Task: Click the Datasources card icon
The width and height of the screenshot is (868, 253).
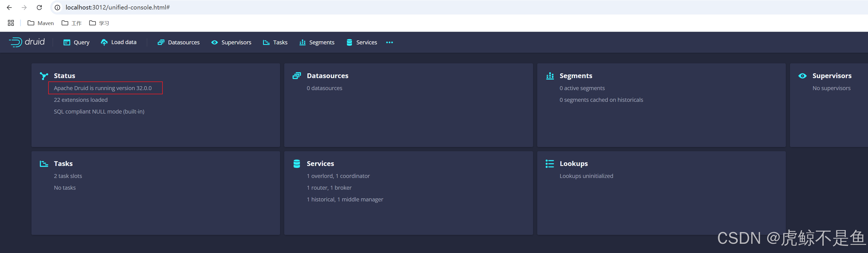Action: click(x=296, y=76)
